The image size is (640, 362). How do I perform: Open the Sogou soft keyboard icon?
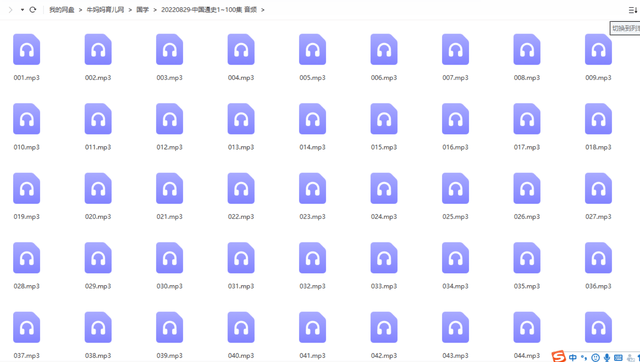pyautogui.click(x=618, y=358)
